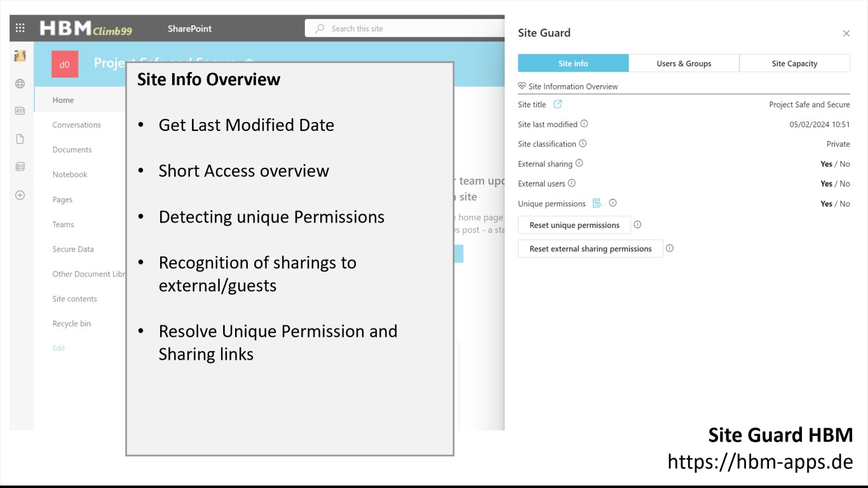Open the globe My sites icon
The height and width of the screenshot is (488, 868).
[20, 83]
